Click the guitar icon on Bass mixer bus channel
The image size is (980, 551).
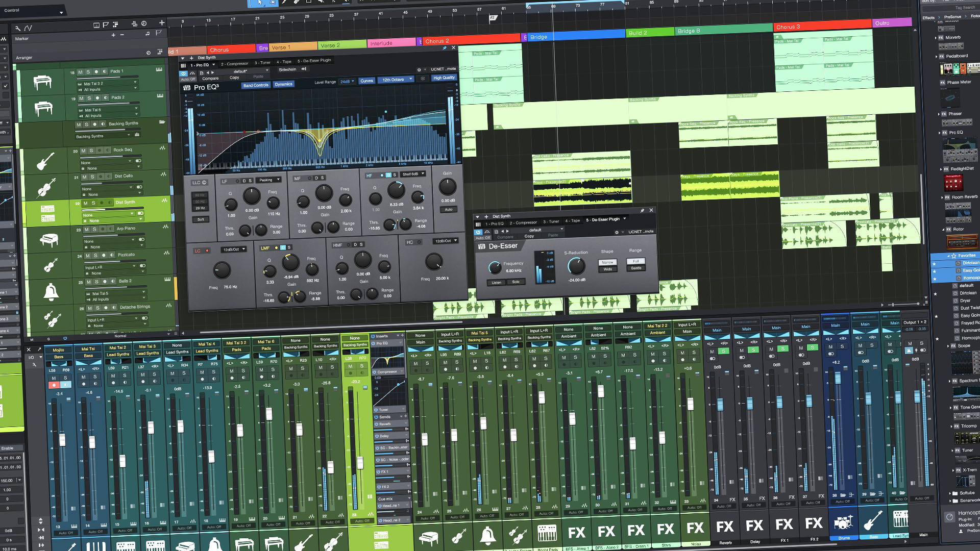point(873,520)
